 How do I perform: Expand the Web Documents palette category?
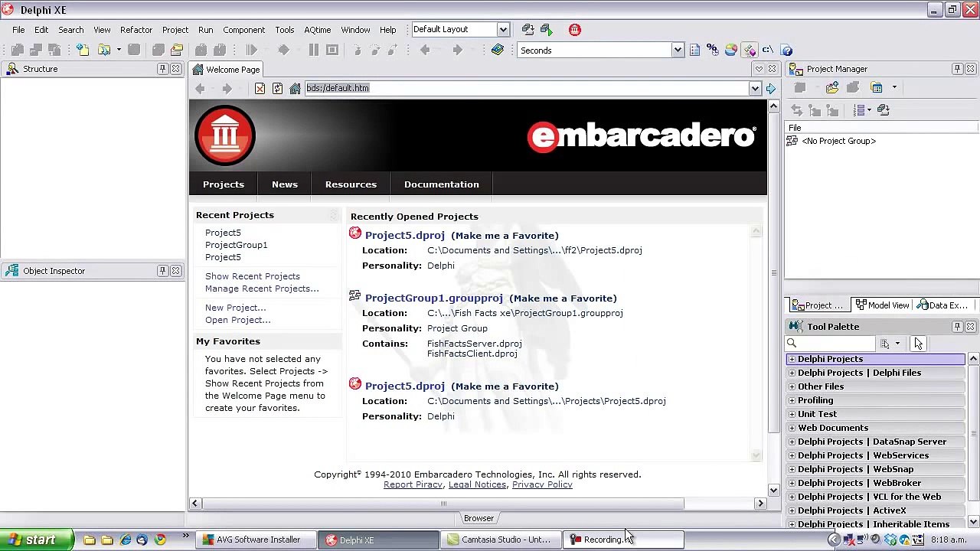click(x=792, y=428)
